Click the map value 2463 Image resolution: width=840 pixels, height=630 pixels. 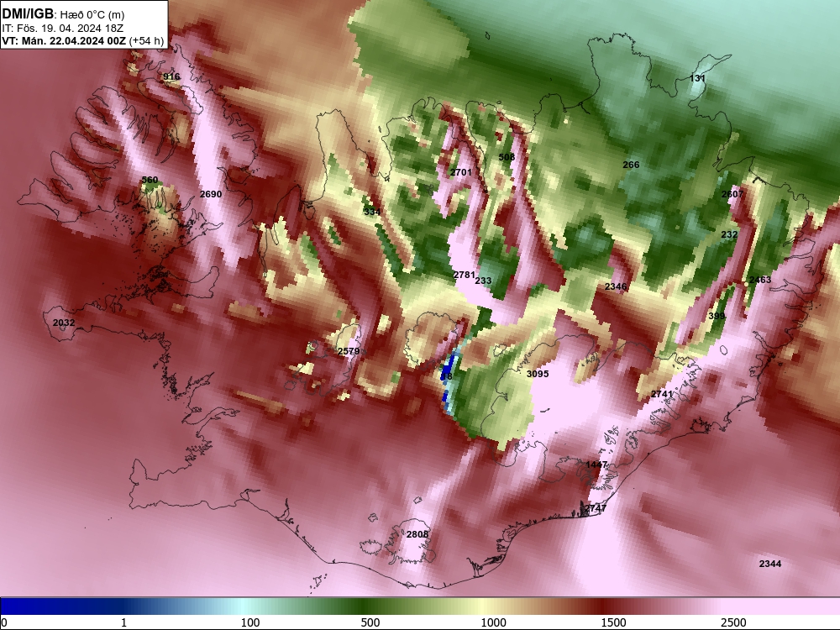tap(759, 280)
